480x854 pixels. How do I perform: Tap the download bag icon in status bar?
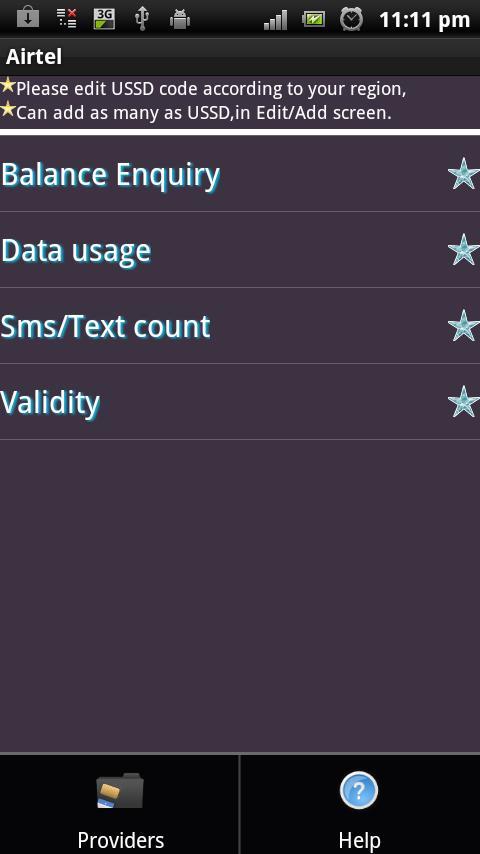28,18
